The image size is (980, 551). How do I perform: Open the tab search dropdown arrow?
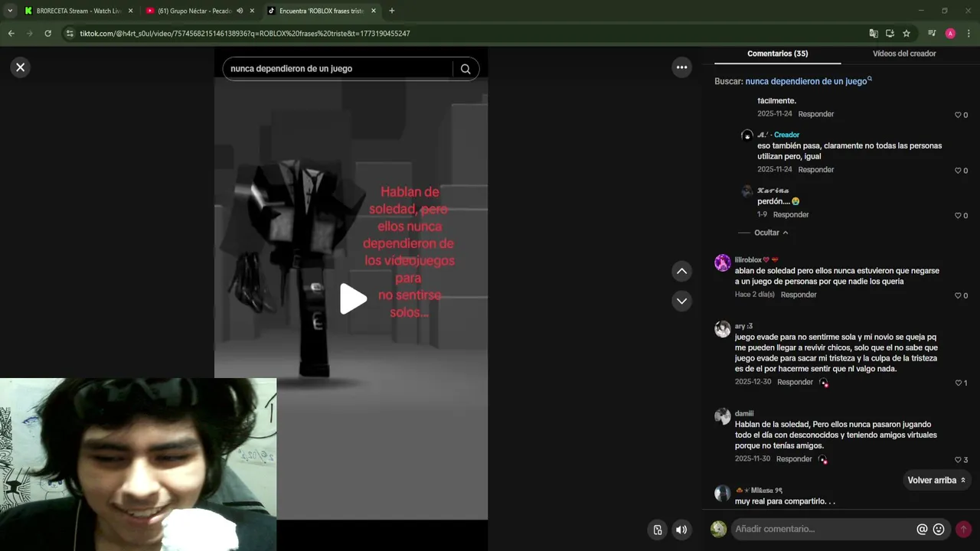[10, 11]
